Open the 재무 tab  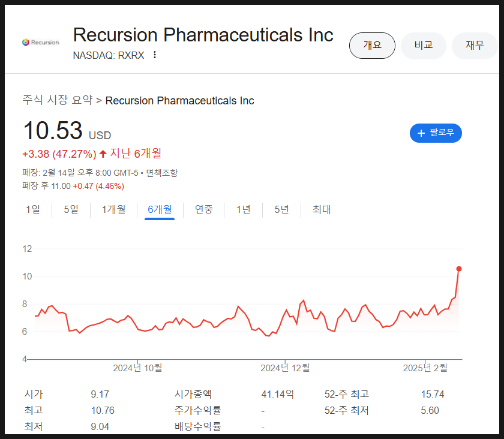[475, 46]
